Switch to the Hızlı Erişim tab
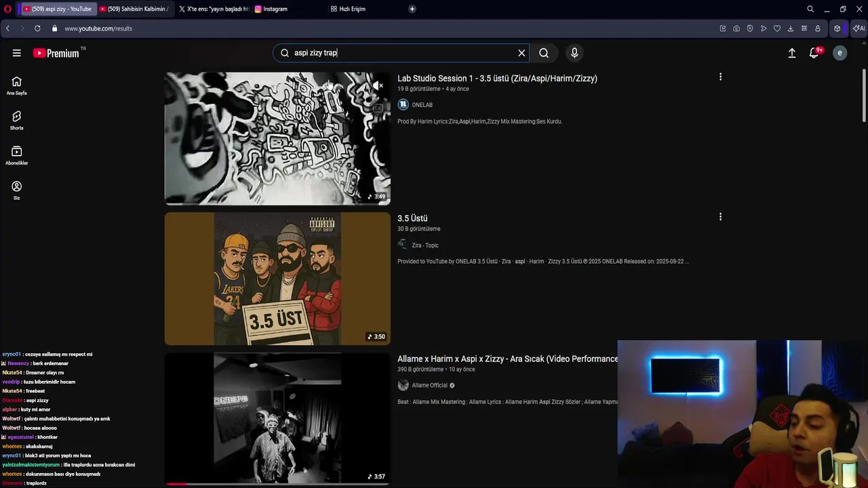The image size is (868, 488). click(x=365, y=9)
